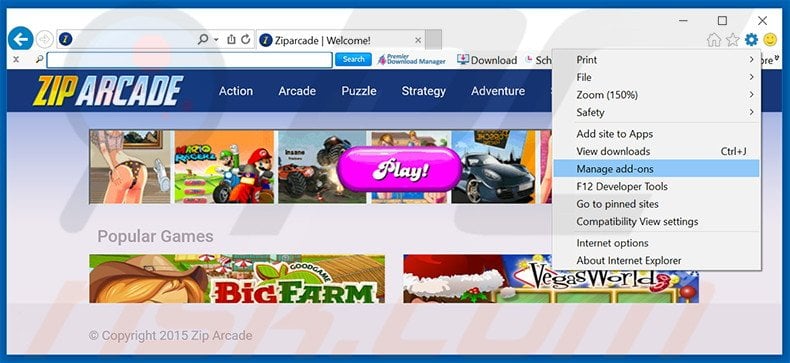Click the Mario Racers game thumbnail
The height and width of the screenshot is (363, 790).
(x=224, y=167)
